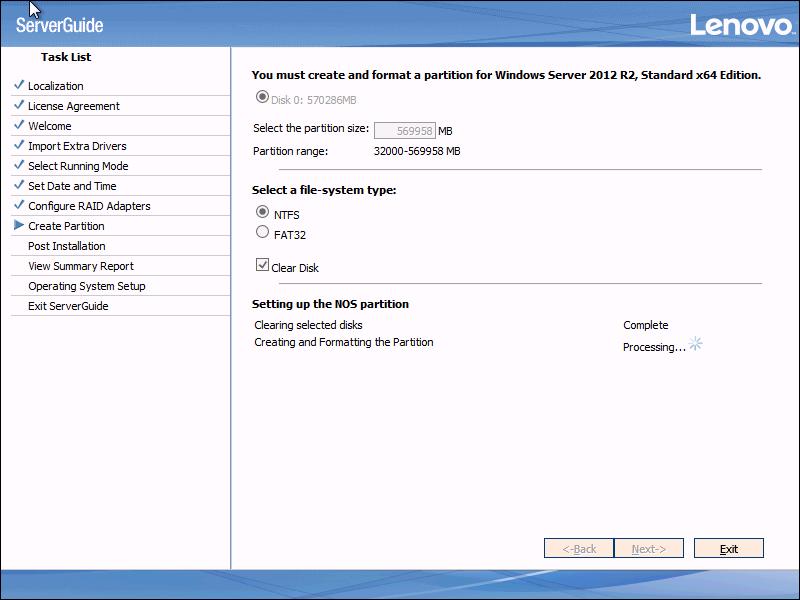
Task: Click the <-Back button
Action: 578,548
